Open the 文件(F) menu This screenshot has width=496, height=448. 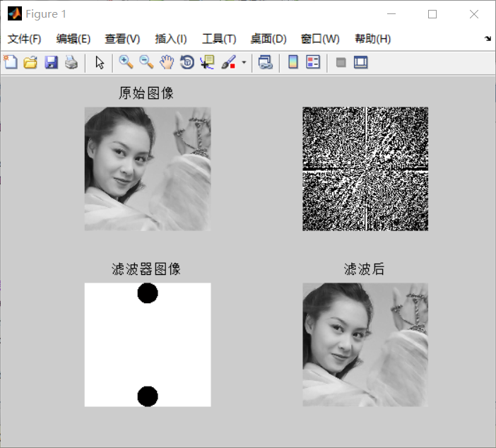click(24, 39)
